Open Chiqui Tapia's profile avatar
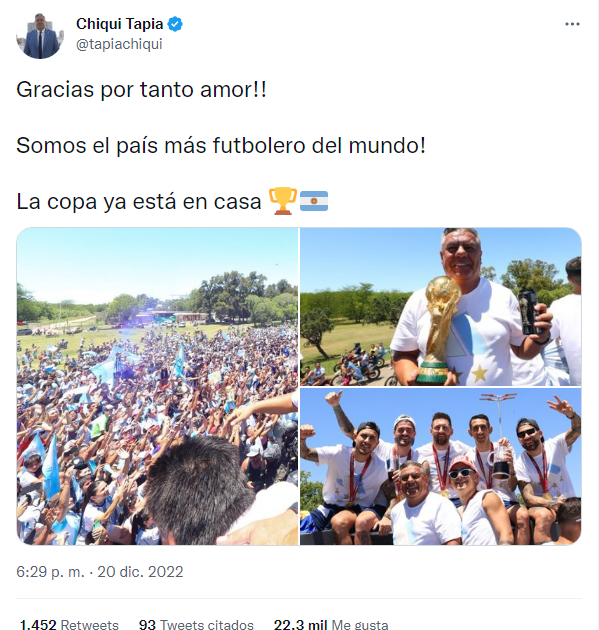This screenshot has width=599, height=630. point(40,35)
